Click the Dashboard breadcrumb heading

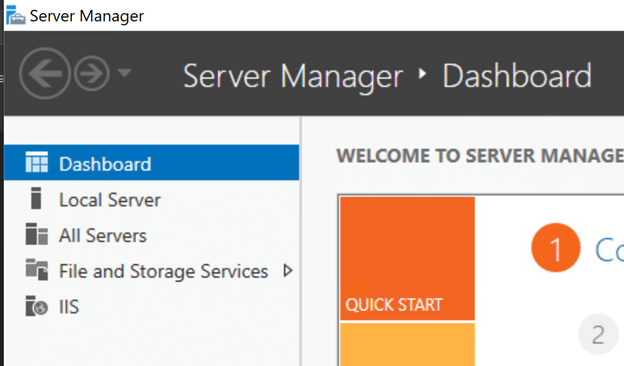517,76
